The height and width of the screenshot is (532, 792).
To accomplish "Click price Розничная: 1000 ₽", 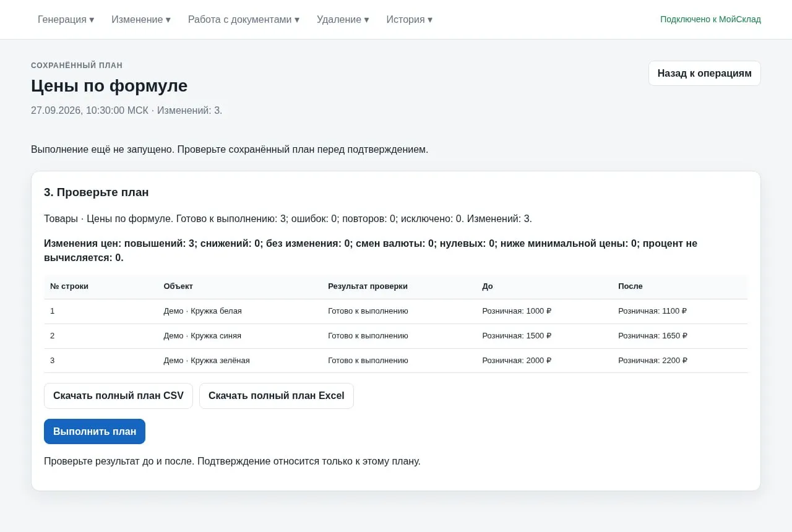I will click(x=517, y=311).
